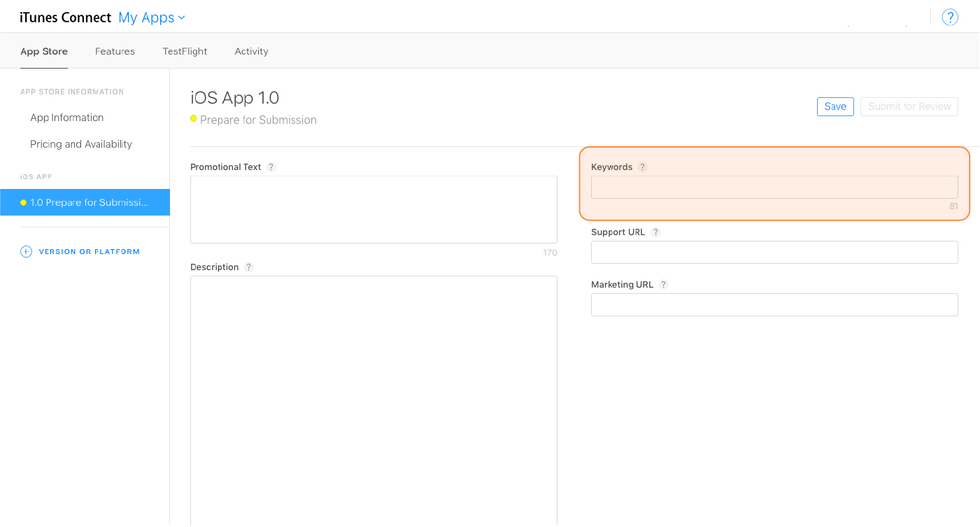Open the My Apps dropdown menu
This screenshot has width=980, height=527.
pos(152,17)
